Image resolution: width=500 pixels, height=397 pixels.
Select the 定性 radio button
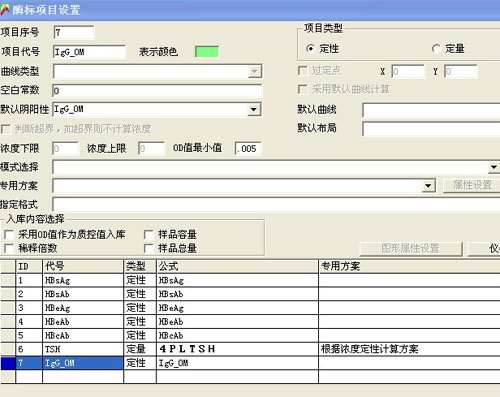pyautogui.click(x=310, y=49)
